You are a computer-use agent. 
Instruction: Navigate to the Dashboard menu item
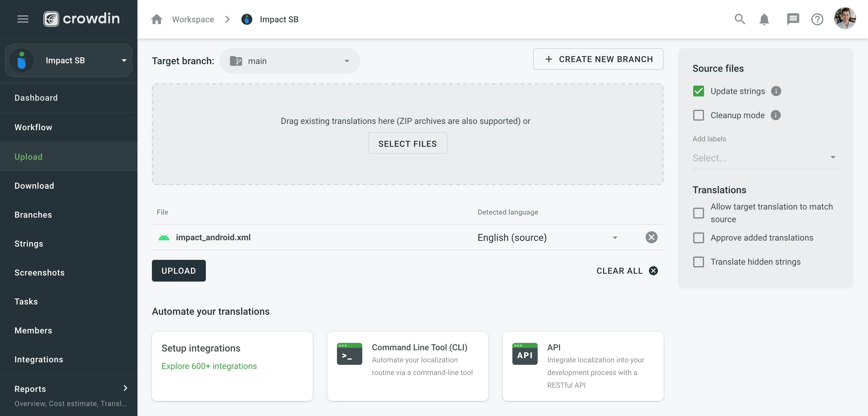[36, 97]
